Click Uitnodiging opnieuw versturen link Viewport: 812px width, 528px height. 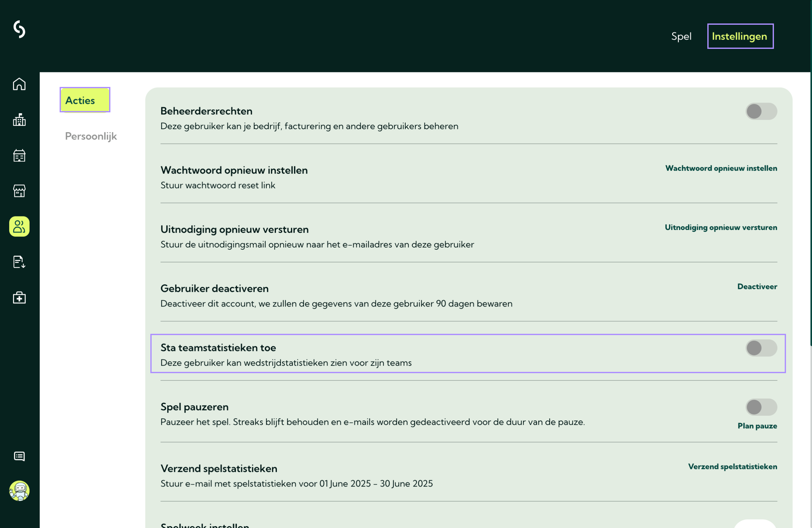pyautogui.click(x=721, y=228)
